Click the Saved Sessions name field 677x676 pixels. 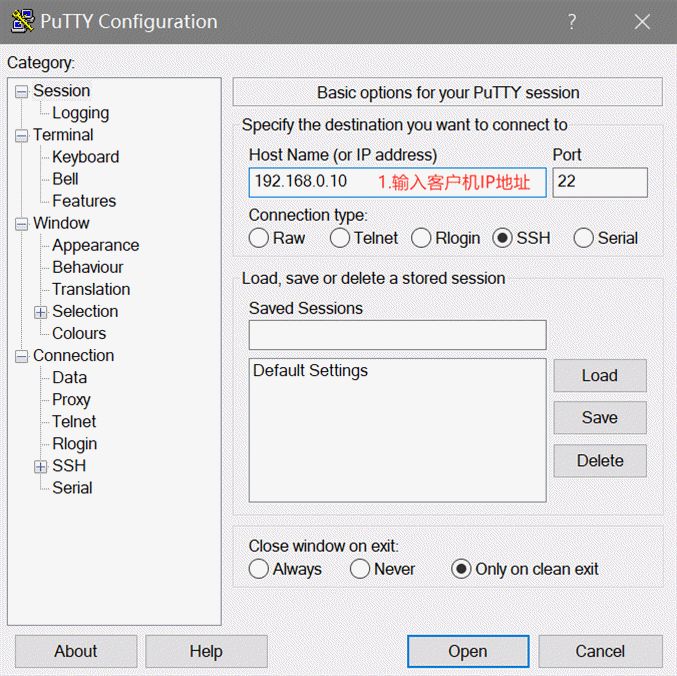(398, 335)
